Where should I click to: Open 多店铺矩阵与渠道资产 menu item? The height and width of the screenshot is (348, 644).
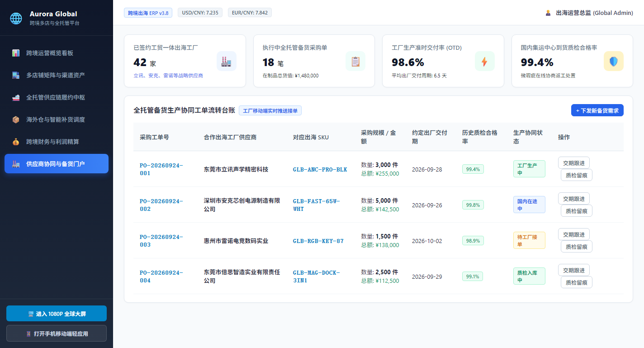[x=57, y=75]
